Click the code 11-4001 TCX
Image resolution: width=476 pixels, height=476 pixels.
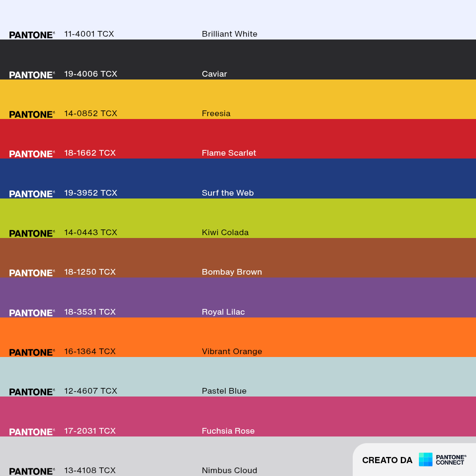pyautogui.click(x=89, y=34)
